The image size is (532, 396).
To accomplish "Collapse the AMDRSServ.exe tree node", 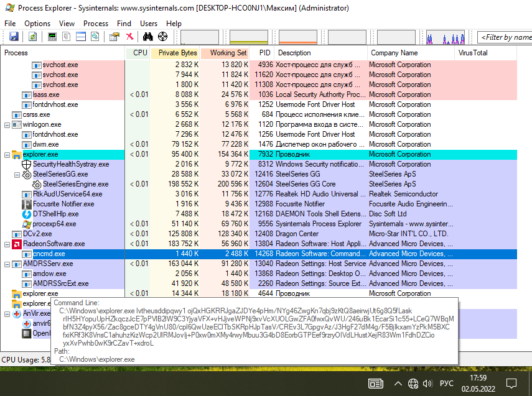I will click(7, 264).
